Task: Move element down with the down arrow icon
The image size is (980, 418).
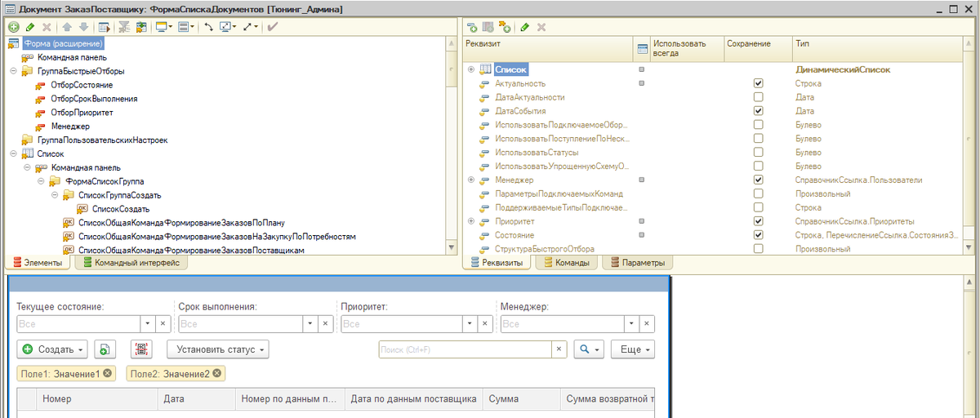Action: (83, 27)
